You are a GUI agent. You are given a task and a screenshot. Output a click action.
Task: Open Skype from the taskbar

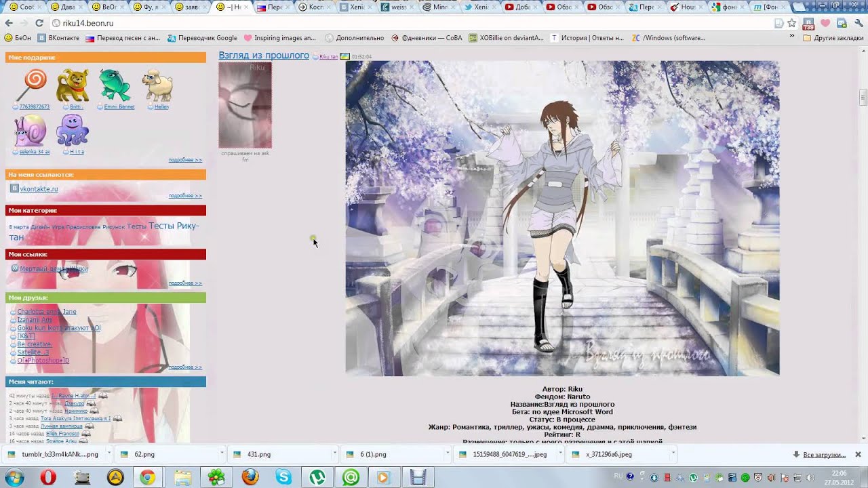pyautogui.click(x=283, y=477)
